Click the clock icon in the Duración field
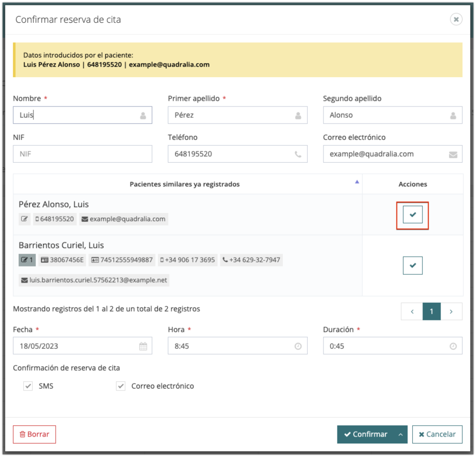The image size is (476, 457). (x=453, y=346)
